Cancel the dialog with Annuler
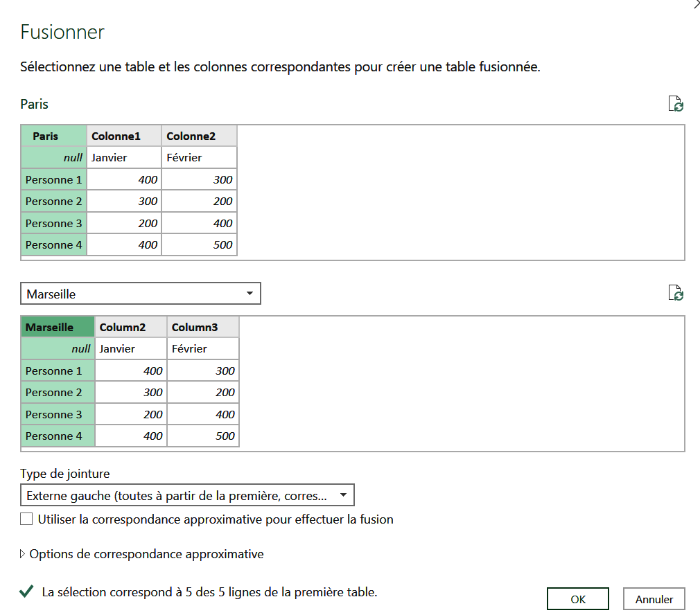The image size is (700, 615). 654,598
